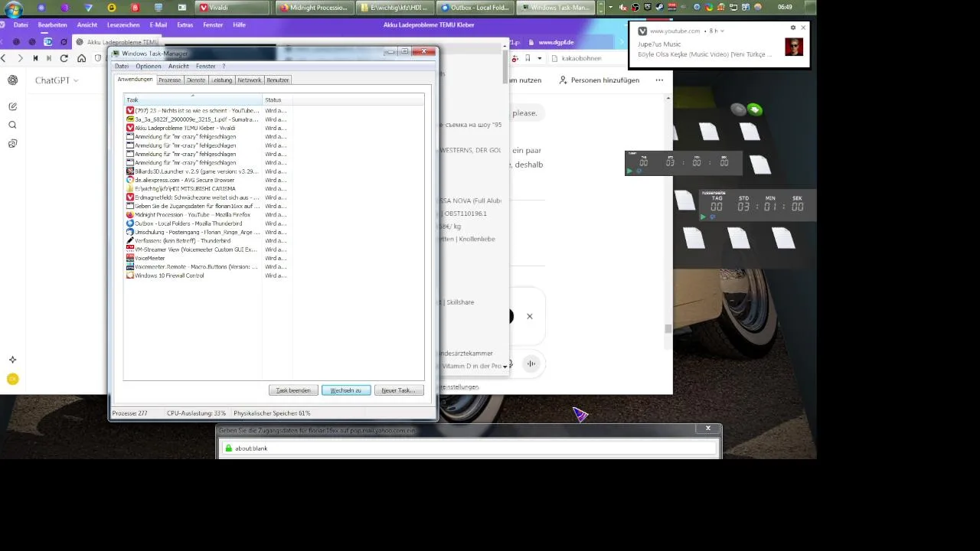Open Vivaldi Lesezeichen menu
This screenshot has width=980, height=551.
(x=123, y=25)
